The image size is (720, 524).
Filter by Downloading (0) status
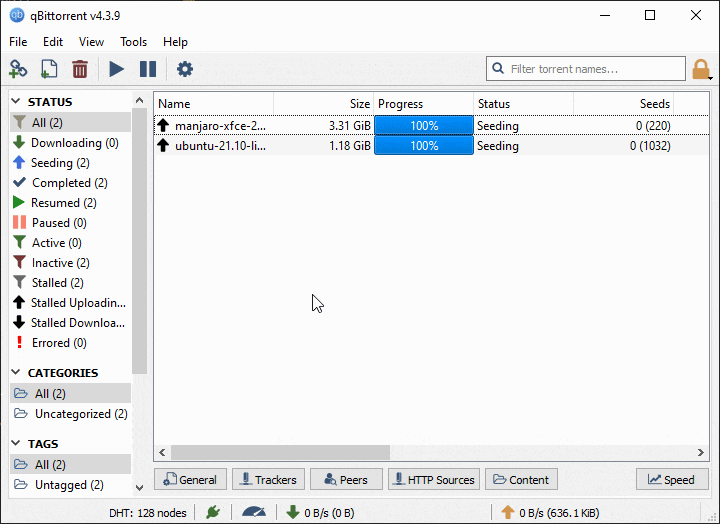point(70,143)
